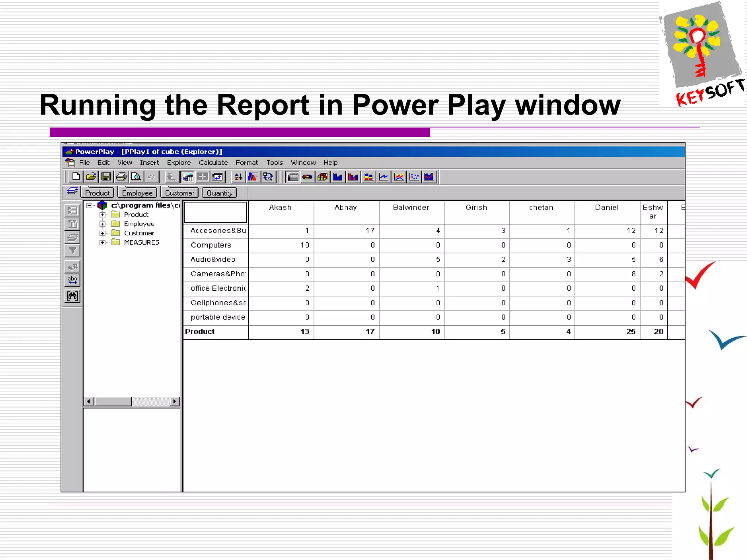This screenshot has height=560, width=747.
Task: Click the drill up hand icon
Action: 171,177
